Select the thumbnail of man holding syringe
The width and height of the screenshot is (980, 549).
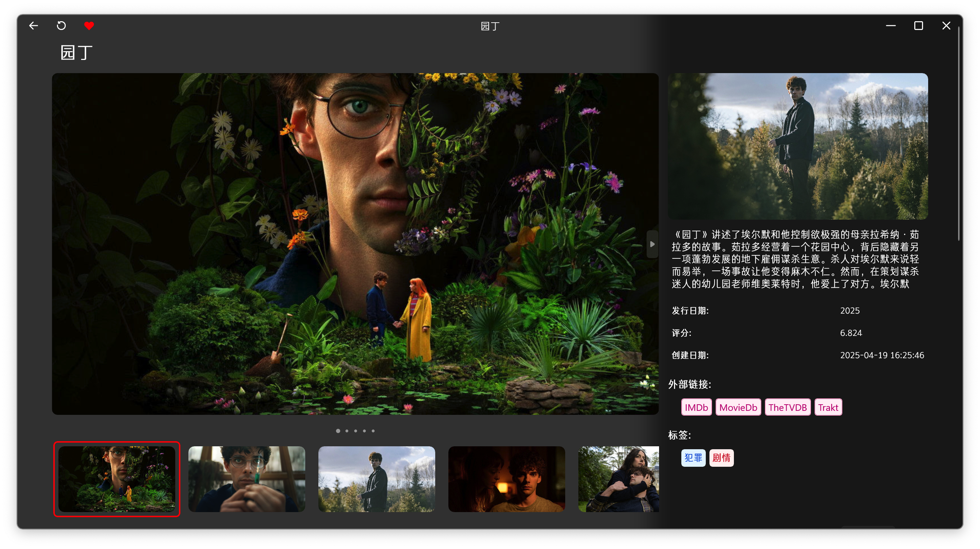click(246, 479)
